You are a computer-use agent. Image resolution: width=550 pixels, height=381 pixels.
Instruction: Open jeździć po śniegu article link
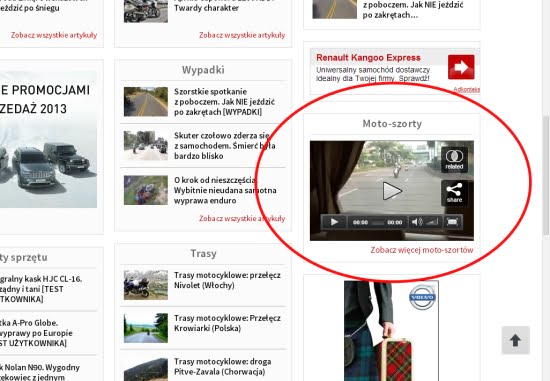tap(30, 8)
